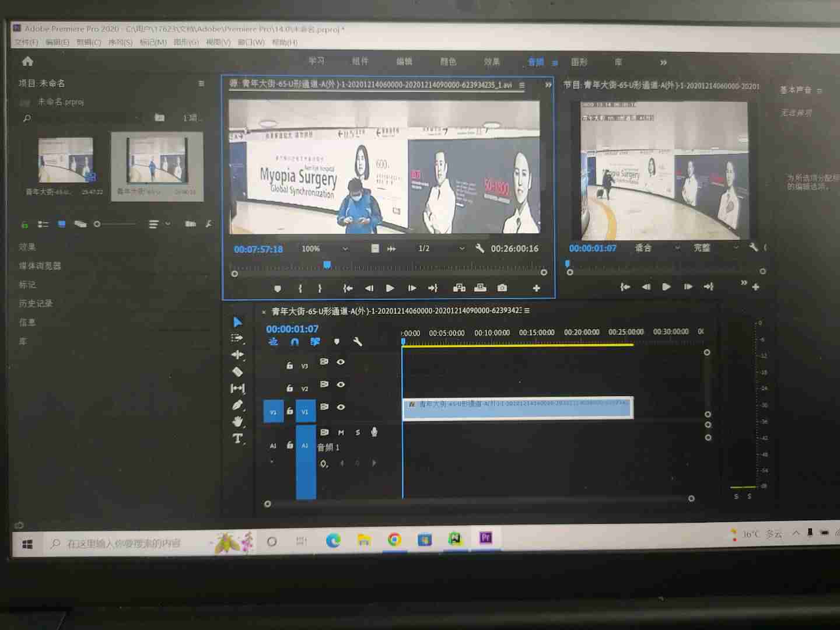Screen dimensions: 840x630
Task: Click Export Frame camera icon in Source monitor
Action: tap(502, 288)
